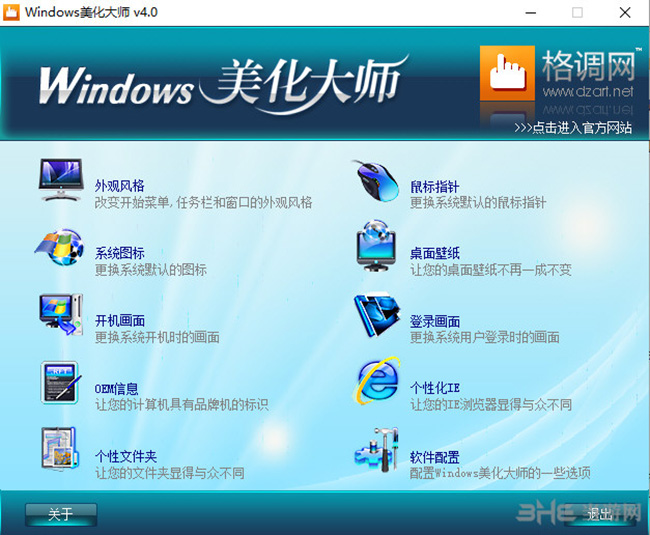Click the app icon in the title bar
Viewport: 650px width, 535px height.
coord(11,12)
